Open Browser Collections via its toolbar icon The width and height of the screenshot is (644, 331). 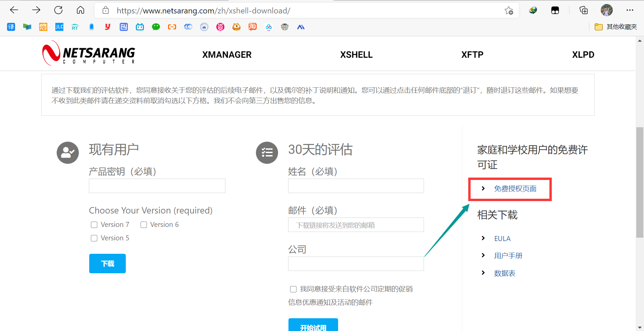[x=584, y=10]
